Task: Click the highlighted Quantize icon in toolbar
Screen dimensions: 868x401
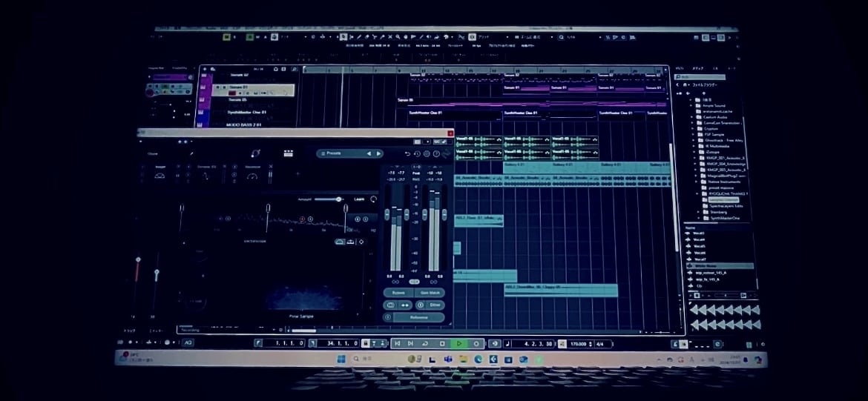Action: pos(471,37)
